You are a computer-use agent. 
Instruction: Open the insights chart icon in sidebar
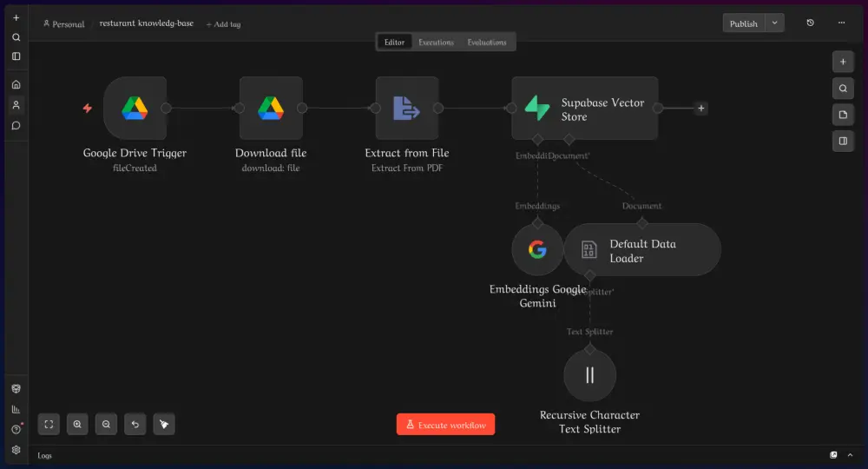click(x=16, y=409)
